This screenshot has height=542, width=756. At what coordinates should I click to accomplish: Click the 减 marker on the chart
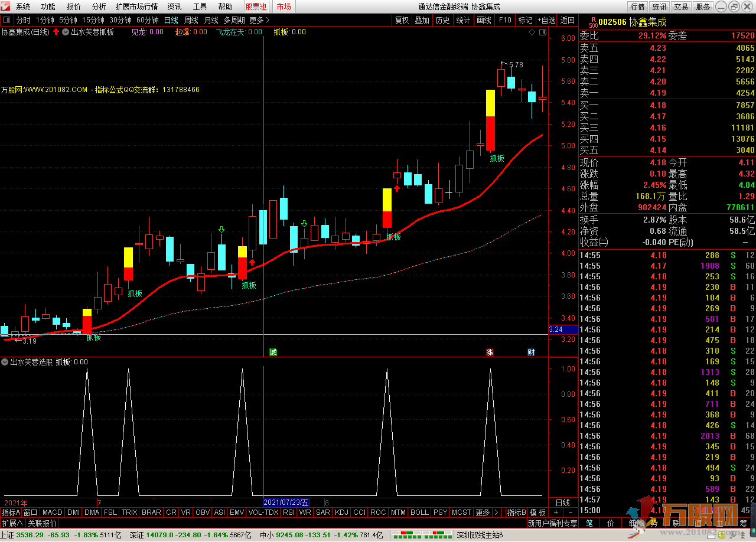pos(273,352)
